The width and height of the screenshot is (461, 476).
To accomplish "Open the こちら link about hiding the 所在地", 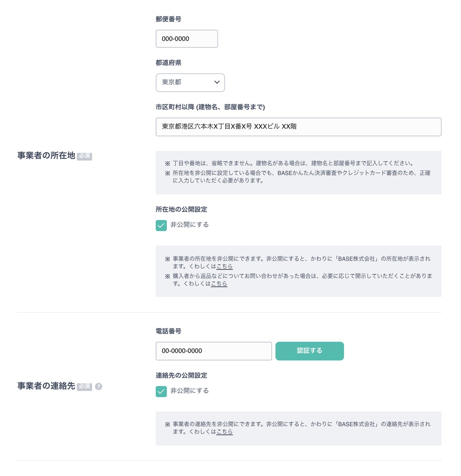I will 224,267.
